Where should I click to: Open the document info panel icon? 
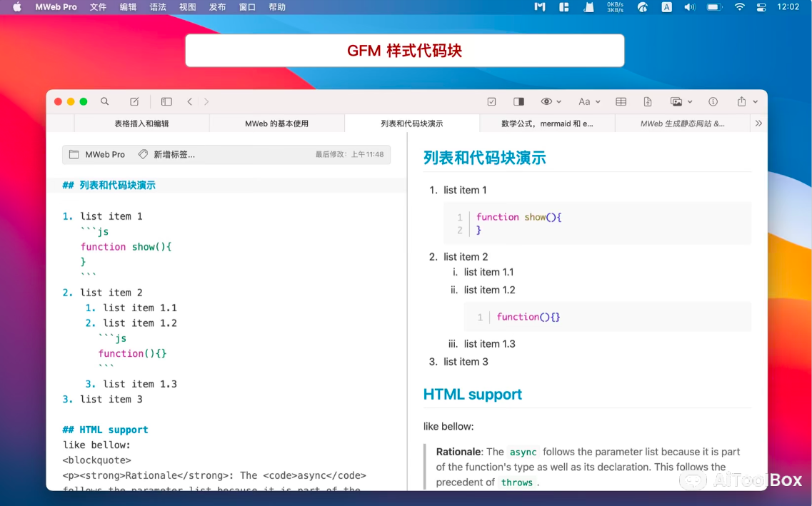coord(713,101)
